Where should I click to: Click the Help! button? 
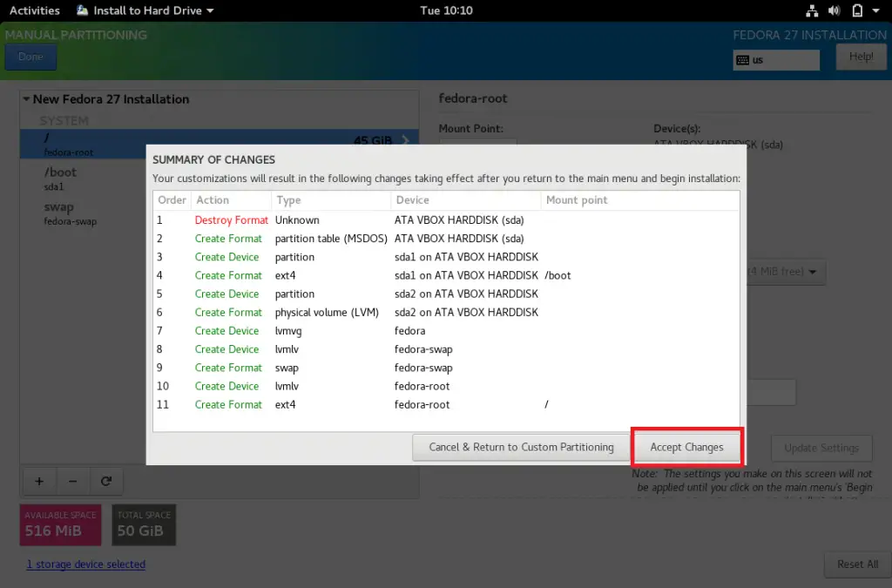tap(861, 57)
